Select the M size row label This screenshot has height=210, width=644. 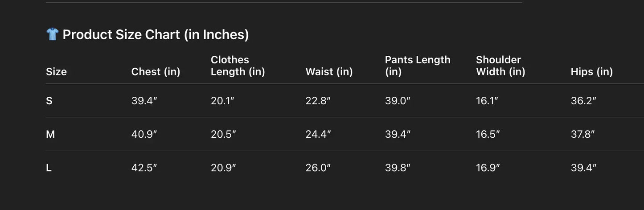(50, 134)
